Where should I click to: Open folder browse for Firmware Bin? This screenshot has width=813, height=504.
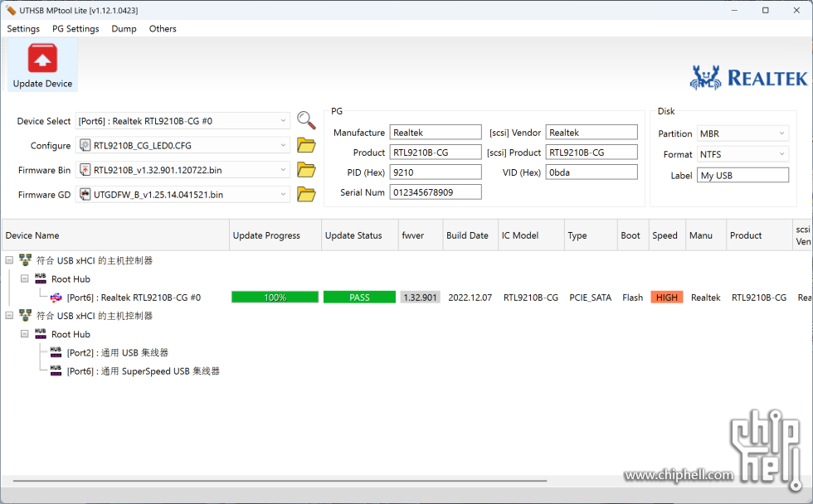pyautogui.click(x=306, y=170)
